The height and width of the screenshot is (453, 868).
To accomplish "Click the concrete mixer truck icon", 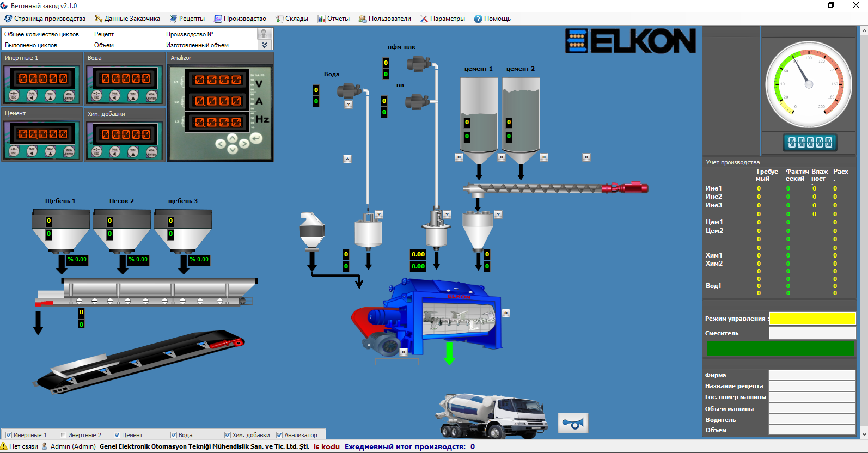I will [x=490, y=415].
